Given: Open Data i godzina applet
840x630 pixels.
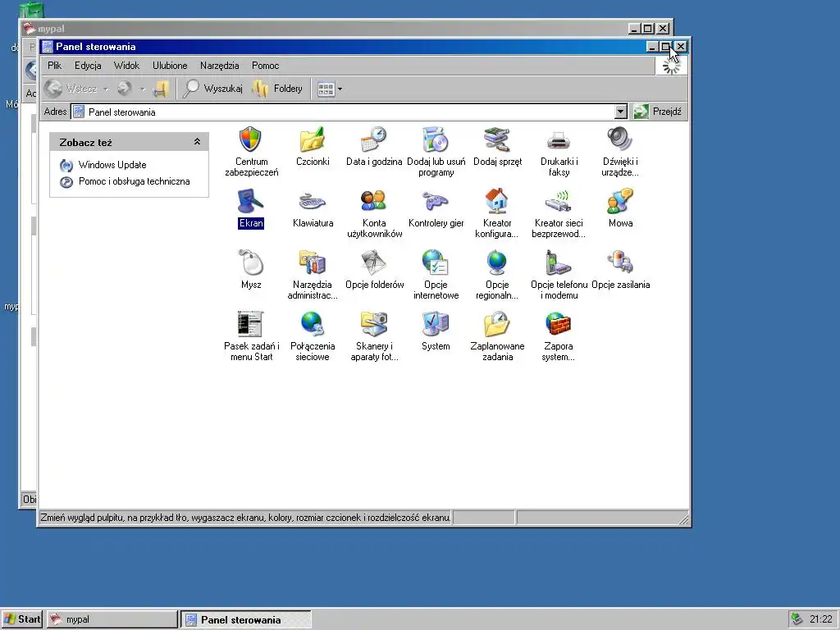Looking at the screenshot, I should click(374, 139).
